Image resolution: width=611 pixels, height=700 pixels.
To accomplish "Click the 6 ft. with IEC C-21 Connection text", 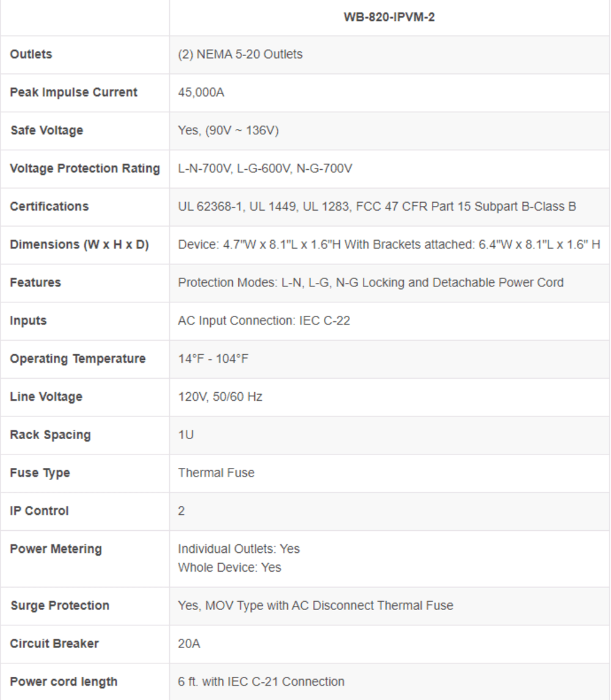I will (x=262, y=682).
